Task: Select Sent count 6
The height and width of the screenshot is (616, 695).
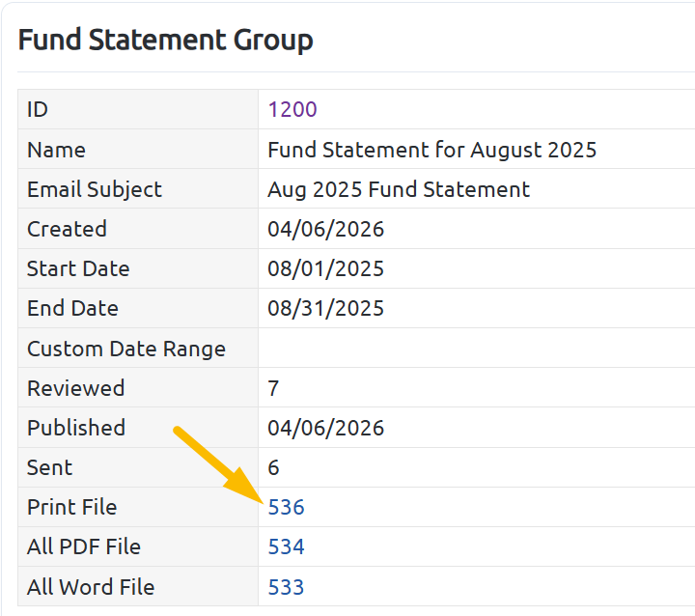Action: pyautogui.click(x=273, y=467)
